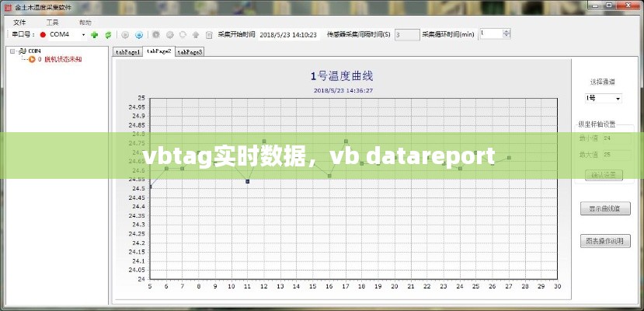Open the COM4 serial port dropdown

click(x=82, y=35)
